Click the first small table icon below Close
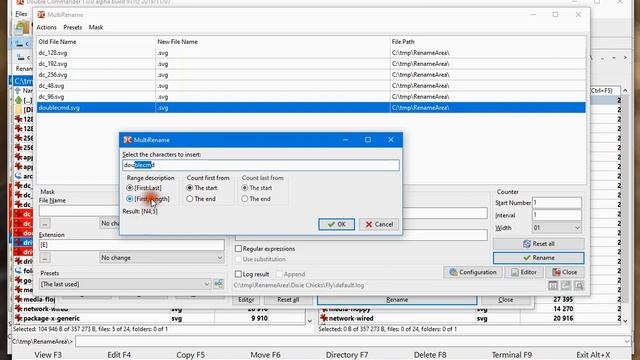The width and height of the screenshot is (640, 360). pos(553,285)
